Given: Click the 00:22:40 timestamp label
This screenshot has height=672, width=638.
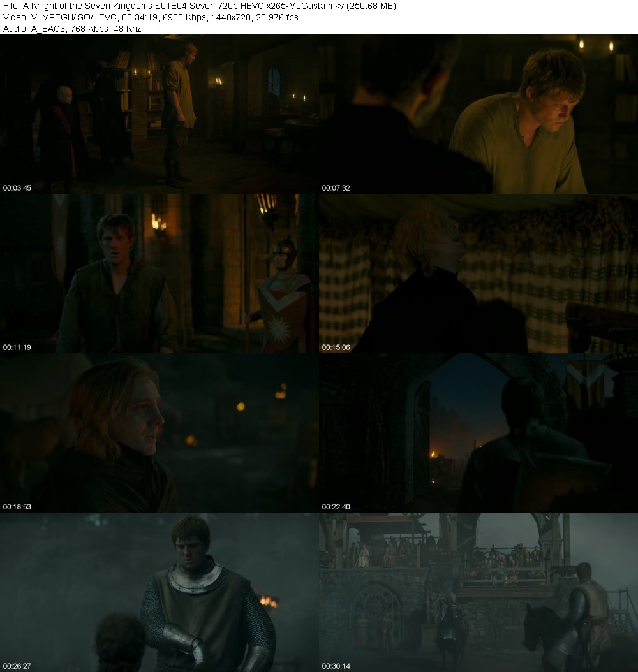Looking at the screenshot, I should (336, 507).
